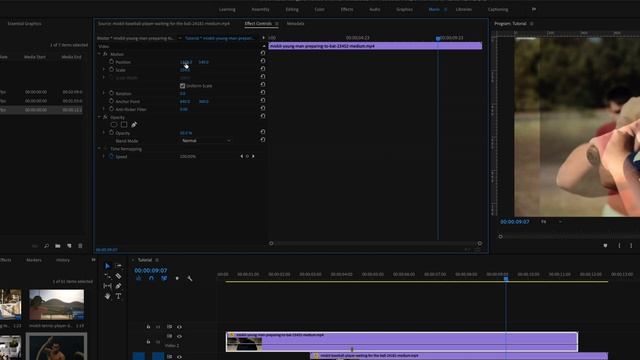The width and height of the screenshot is (640, 360).
Task: Select the Hand tool
Action: click(x=107, y=296)
